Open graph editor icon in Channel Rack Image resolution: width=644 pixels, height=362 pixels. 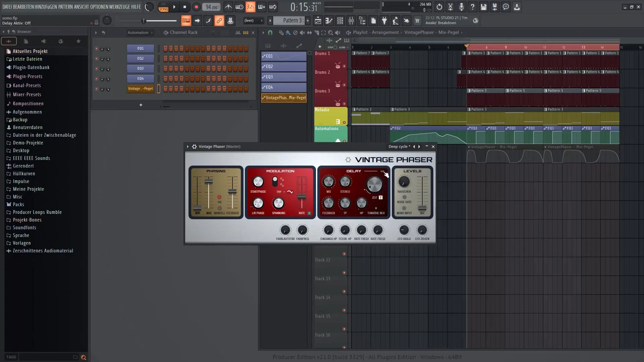coord(238,33)
